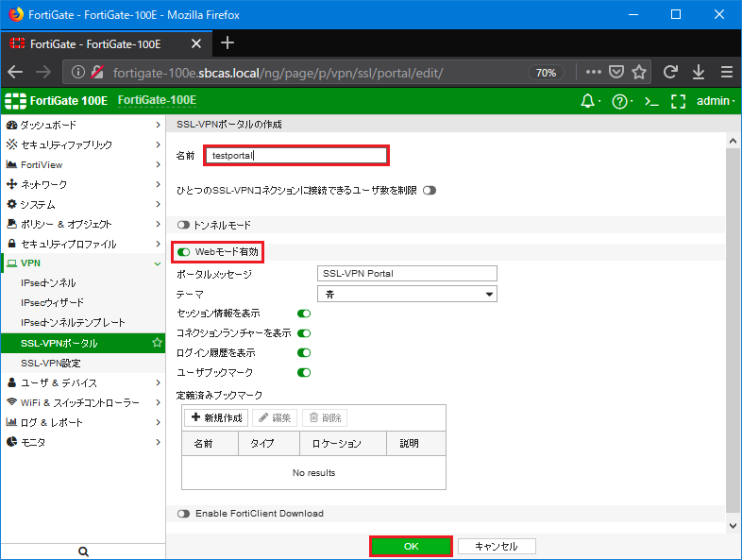The image size is (742, 560).
Task: Click the browser address bar URL
Action: point(278,73)
